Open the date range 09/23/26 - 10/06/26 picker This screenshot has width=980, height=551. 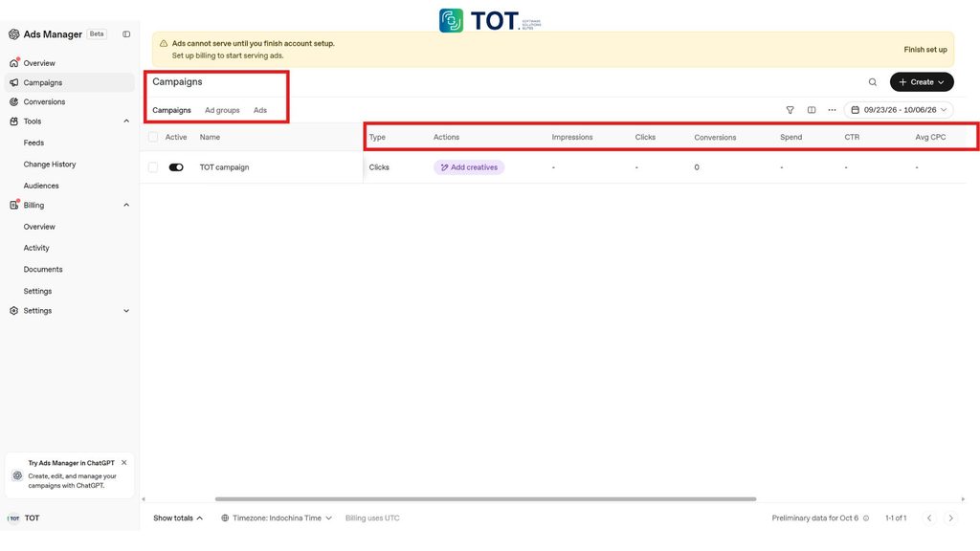pos(899,110)
